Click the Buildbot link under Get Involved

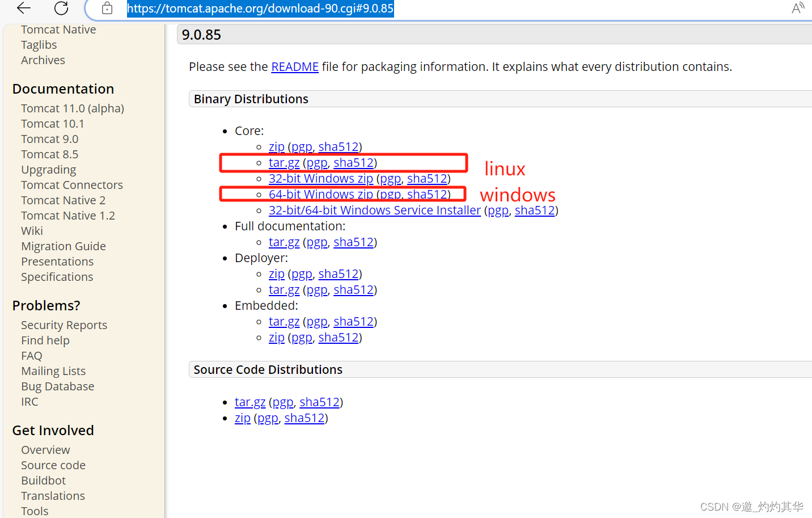pos(43,480)
